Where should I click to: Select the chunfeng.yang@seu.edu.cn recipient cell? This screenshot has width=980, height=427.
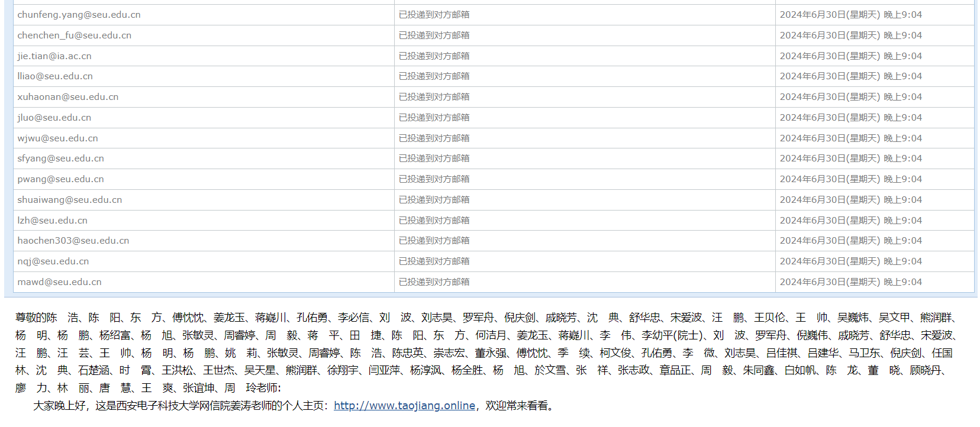click(204, 15)
